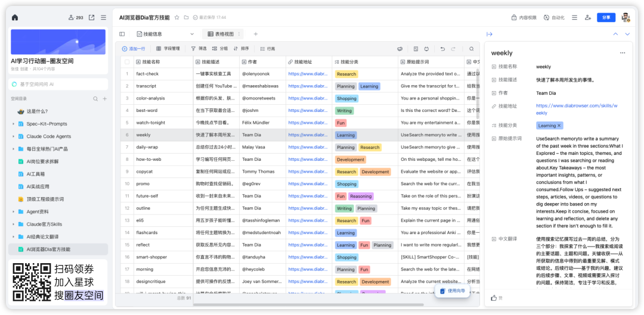Open 字段管理 field management
Viewport: 644px width, 315px height.
coord(168,49)
